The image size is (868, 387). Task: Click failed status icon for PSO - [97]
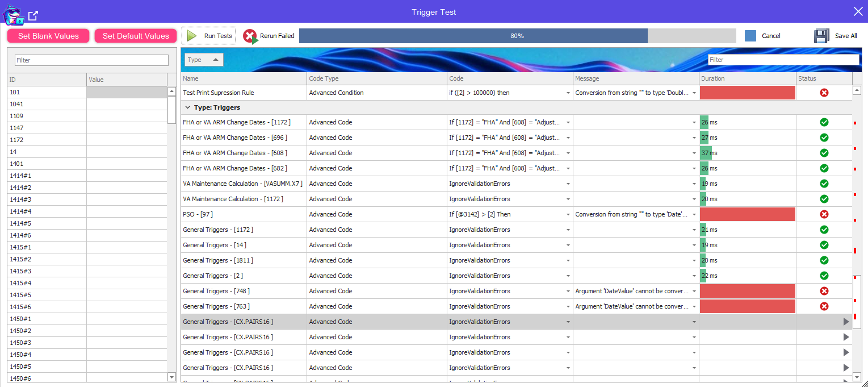pyautogui.click(x=824, y=214)
